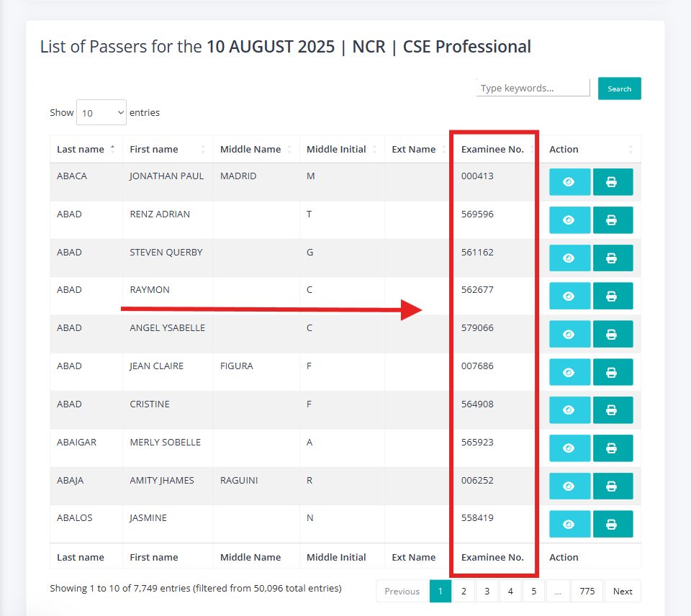Print Cristine Abad's result
Viewport: 691px width, 616px height.
point(613,410)
